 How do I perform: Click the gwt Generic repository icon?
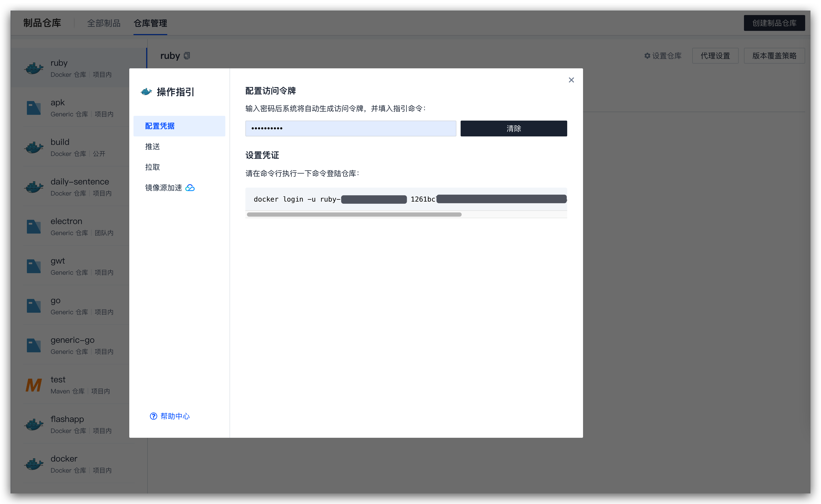[34, 266]
